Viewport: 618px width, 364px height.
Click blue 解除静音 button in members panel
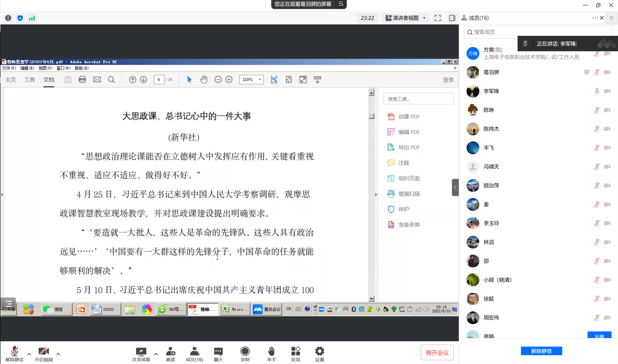click(x=541, y=351)
